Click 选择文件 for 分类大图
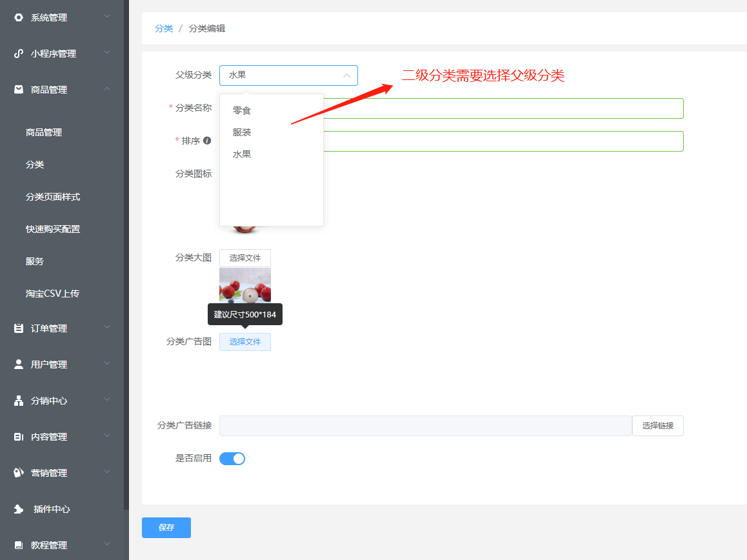Screen dimensions: 747x560 245,258
